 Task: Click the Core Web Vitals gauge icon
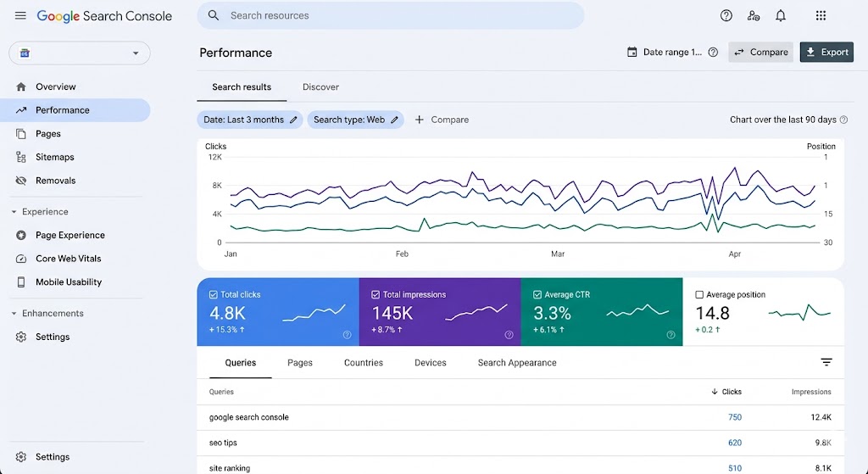tap(21, 259)
